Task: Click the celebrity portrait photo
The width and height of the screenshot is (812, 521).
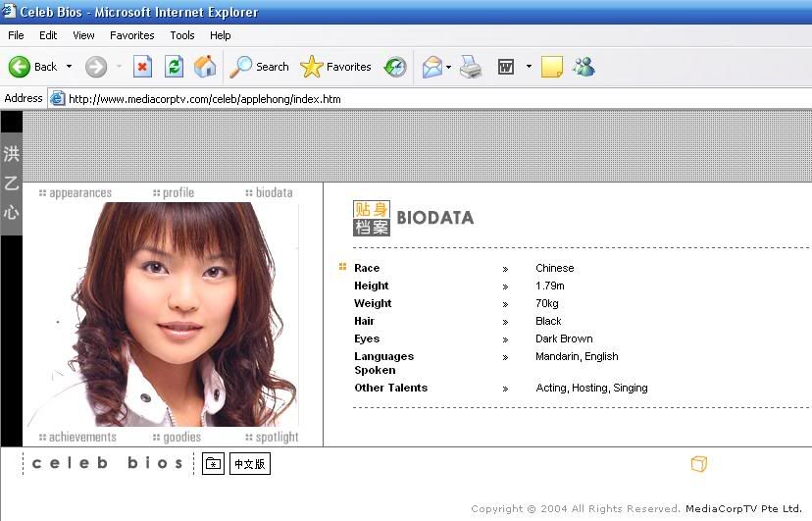Action: pyautogui.click(x=163, y=314)
